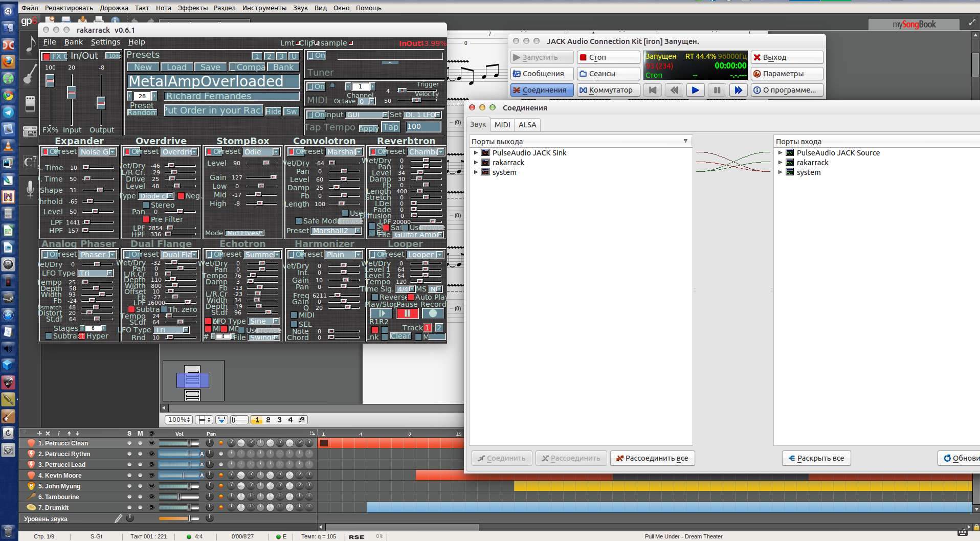
Task: Click the JACK play transport button
Action: point(695,90)
